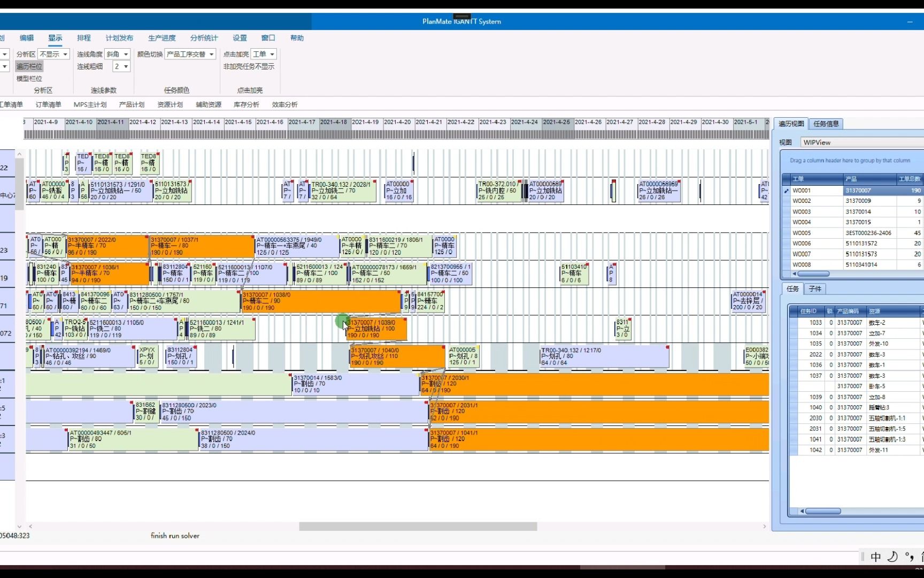Switch to the MPS主计划 tab

(x=90, y=104)
